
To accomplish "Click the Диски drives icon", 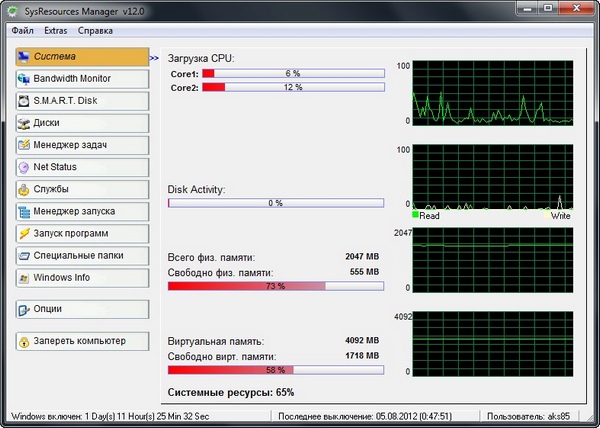I will click(24, 123).
